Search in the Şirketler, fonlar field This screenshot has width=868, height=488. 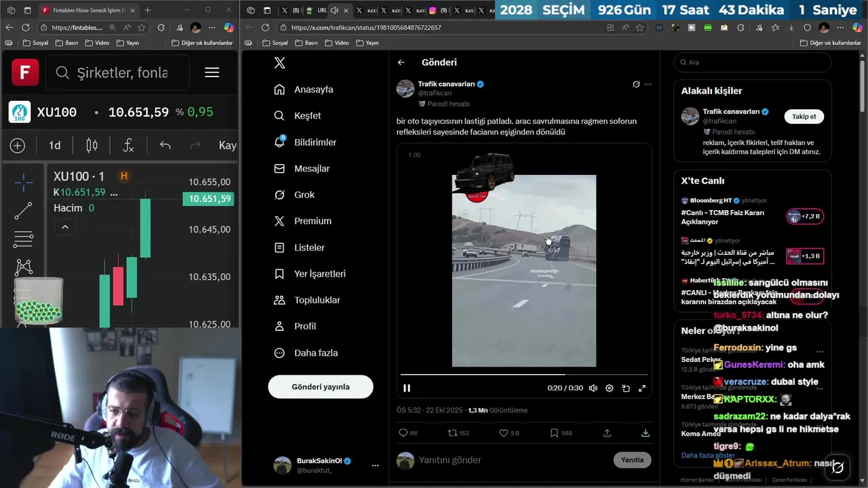coord(117,73)
